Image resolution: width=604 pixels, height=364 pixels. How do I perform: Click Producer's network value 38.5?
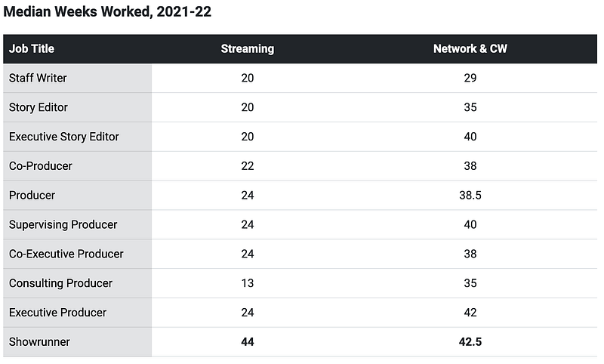(470, 196)
